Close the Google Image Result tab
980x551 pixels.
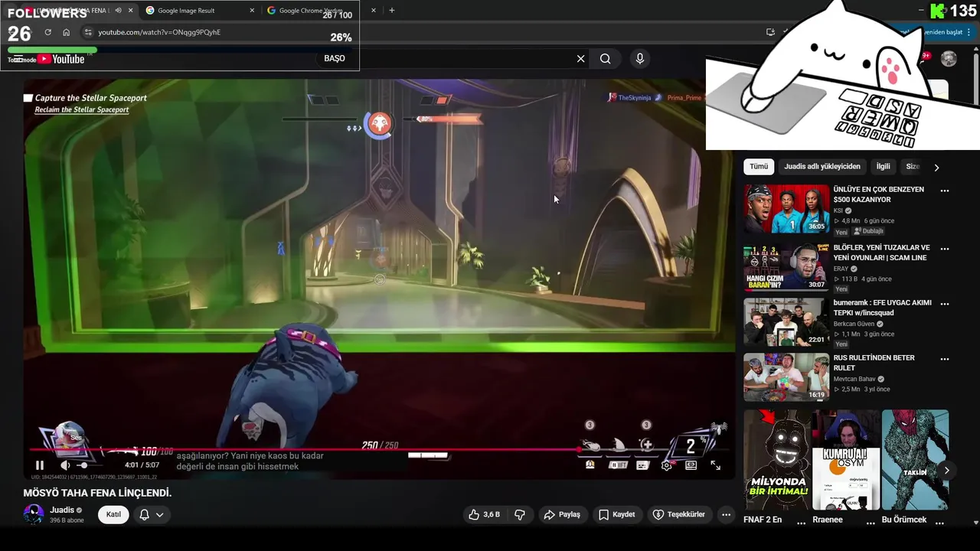point(252,11)
